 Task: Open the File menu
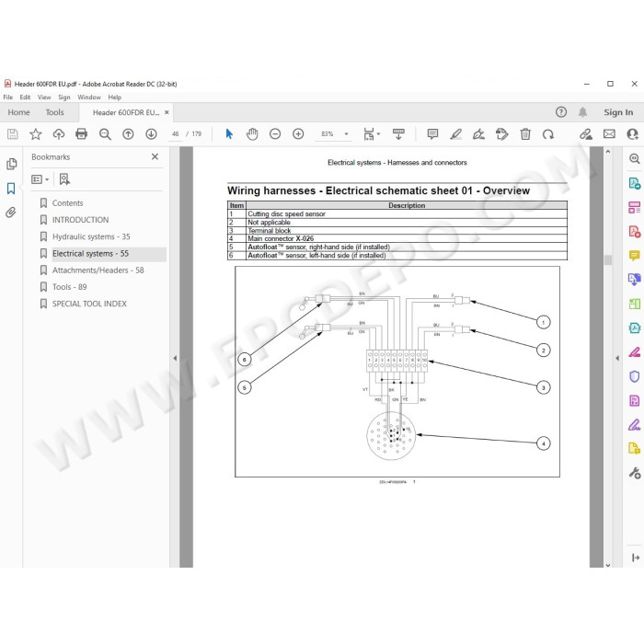[x=7, y=98]
